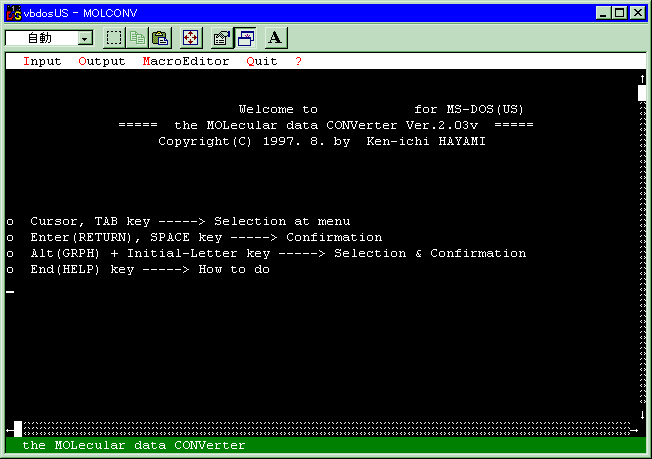Click the status bar text 'the MOLecular data CONVerter'
The height and width of the screenshot is (459, 652).
(x=133, y=445)
